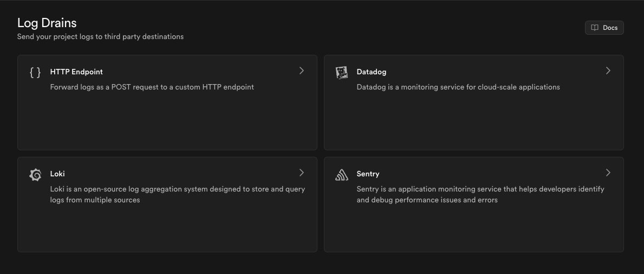Click the Sentry application monitoring description
644x274 pixels.
480,194
